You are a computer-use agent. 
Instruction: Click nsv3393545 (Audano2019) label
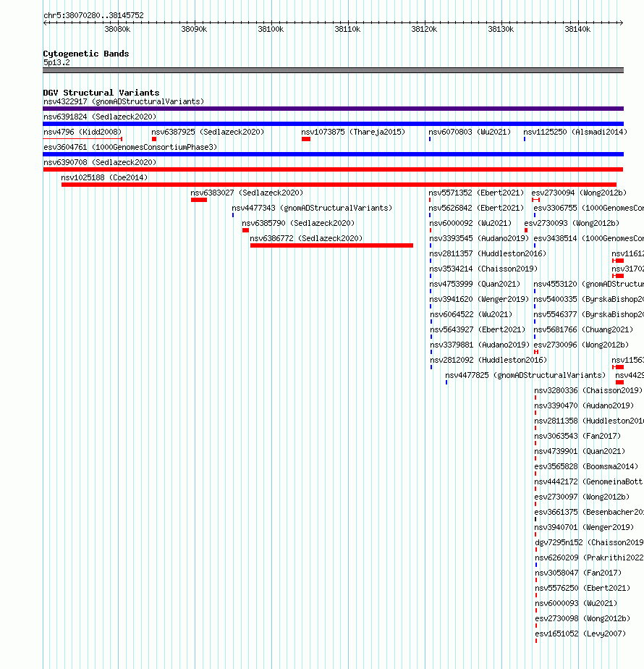(479, 238)
